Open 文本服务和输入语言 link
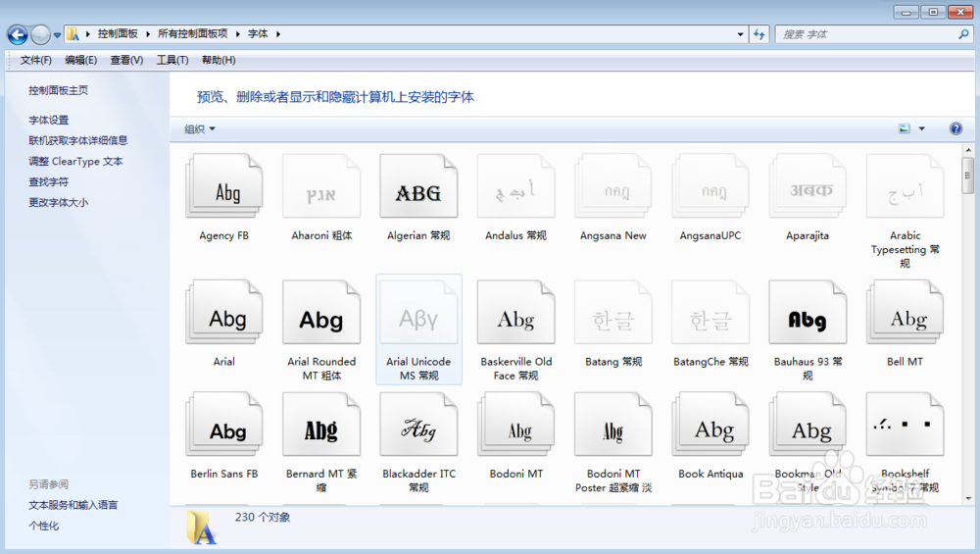The width and height of the screenshot is (980, 554). (x=73, y=505)
